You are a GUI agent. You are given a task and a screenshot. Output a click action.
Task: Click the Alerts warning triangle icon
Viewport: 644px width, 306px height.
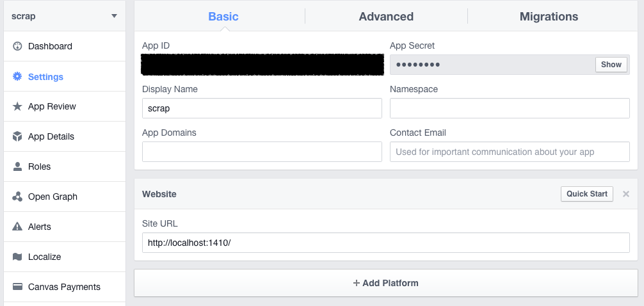17,227
